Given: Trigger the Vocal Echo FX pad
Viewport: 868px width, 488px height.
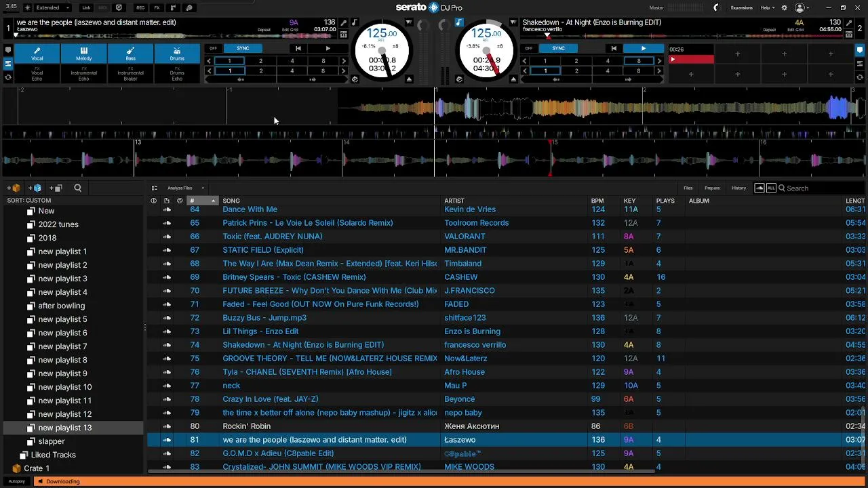Looking at the screenshot, I should pyautogui.click(x=37, y=74).
